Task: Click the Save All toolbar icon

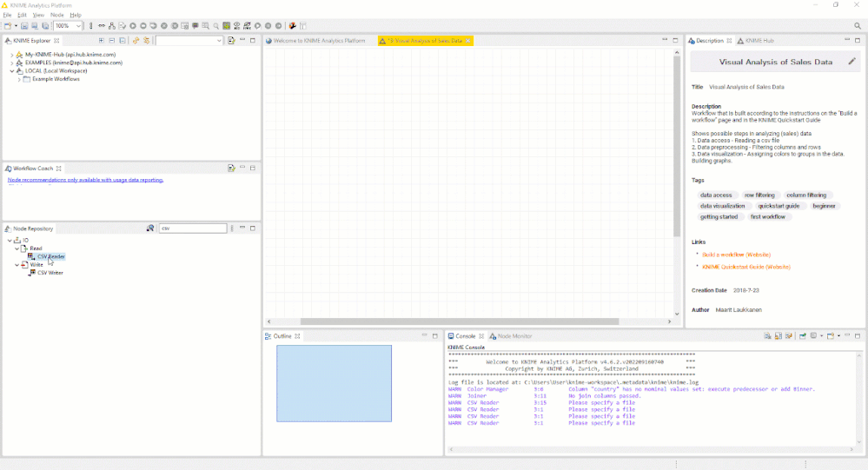Action: point(45,26)
